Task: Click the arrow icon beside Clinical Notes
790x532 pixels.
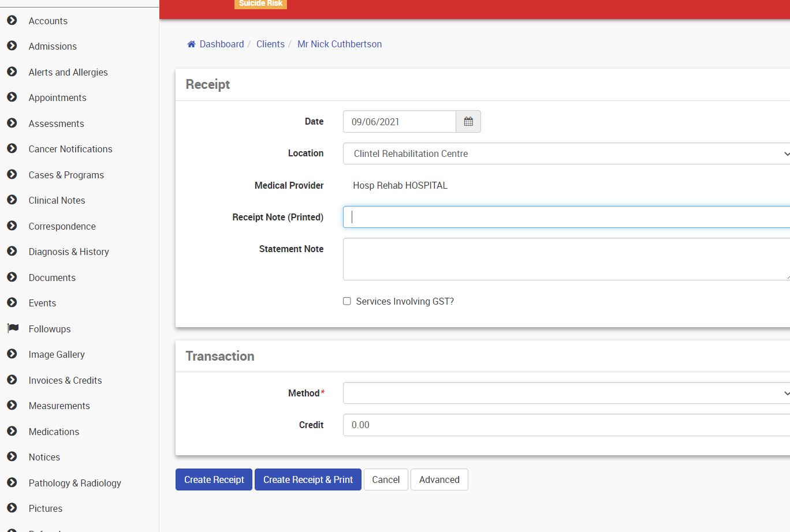Action: pos(12,200)
